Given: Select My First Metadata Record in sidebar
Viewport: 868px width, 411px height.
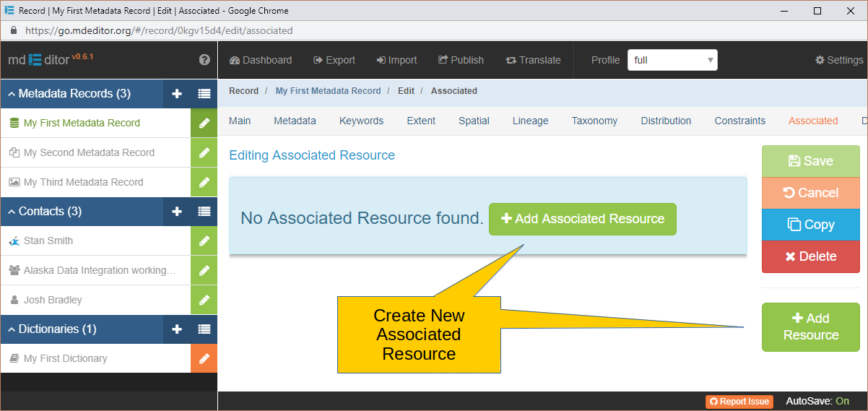Looking at the screenshot, I should pyautogui.click(x=95, y=123).
